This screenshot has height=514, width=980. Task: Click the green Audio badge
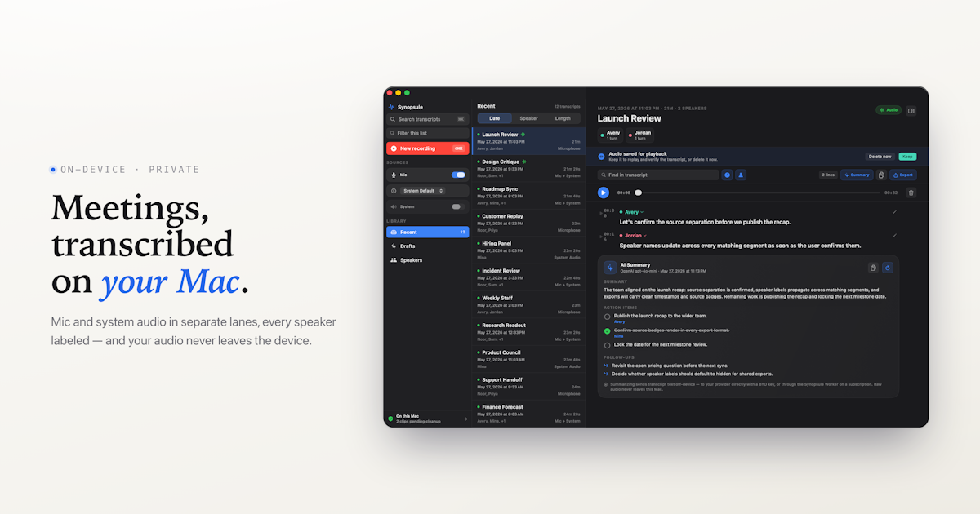[889, 110]
